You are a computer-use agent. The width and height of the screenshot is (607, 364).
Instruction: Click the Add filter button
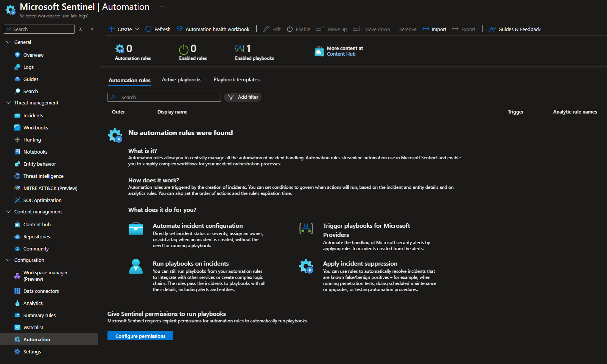(x=243, y=97)
